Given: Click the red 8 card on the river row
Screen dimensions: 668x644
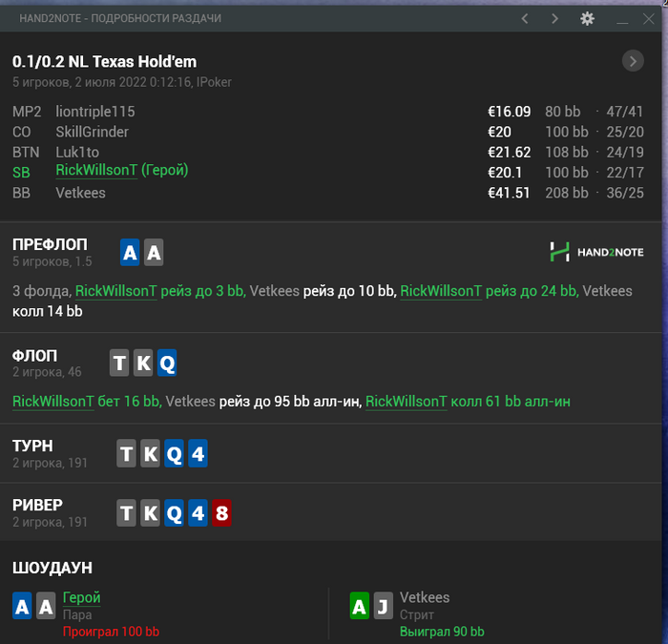Looking at the screenshot, I should coord(221,513).
